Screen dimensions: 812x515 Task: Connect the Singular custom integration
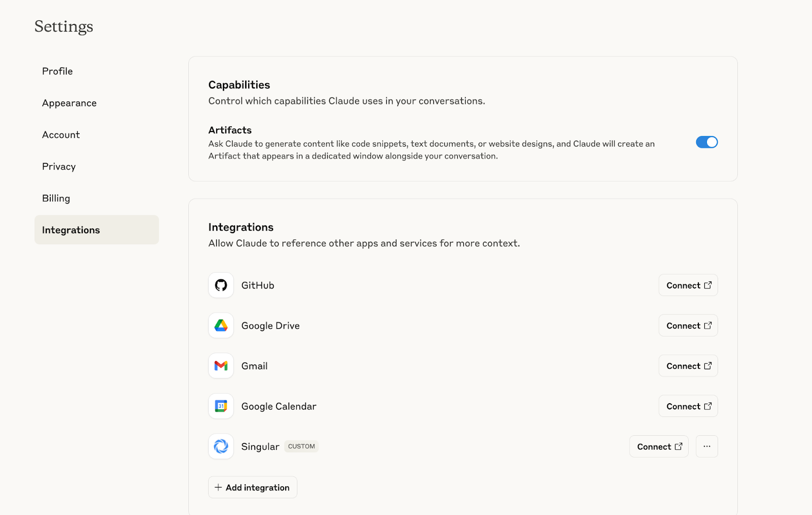[659, 446]
